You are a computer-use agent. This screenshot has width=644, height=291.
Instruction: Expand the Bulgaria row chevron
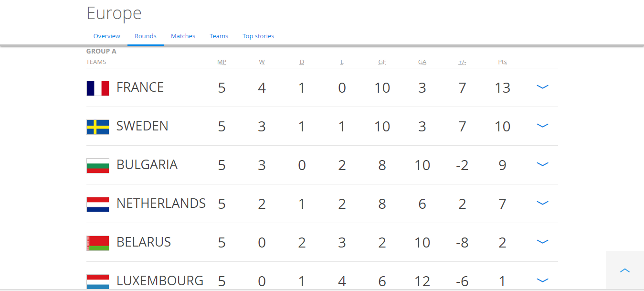pos(542,164)
